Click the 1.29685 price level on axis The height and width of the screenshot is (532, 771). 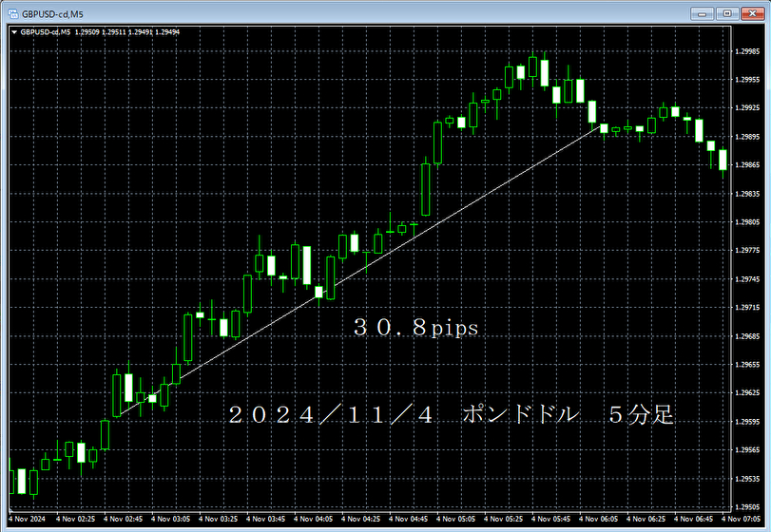(748, 336)
